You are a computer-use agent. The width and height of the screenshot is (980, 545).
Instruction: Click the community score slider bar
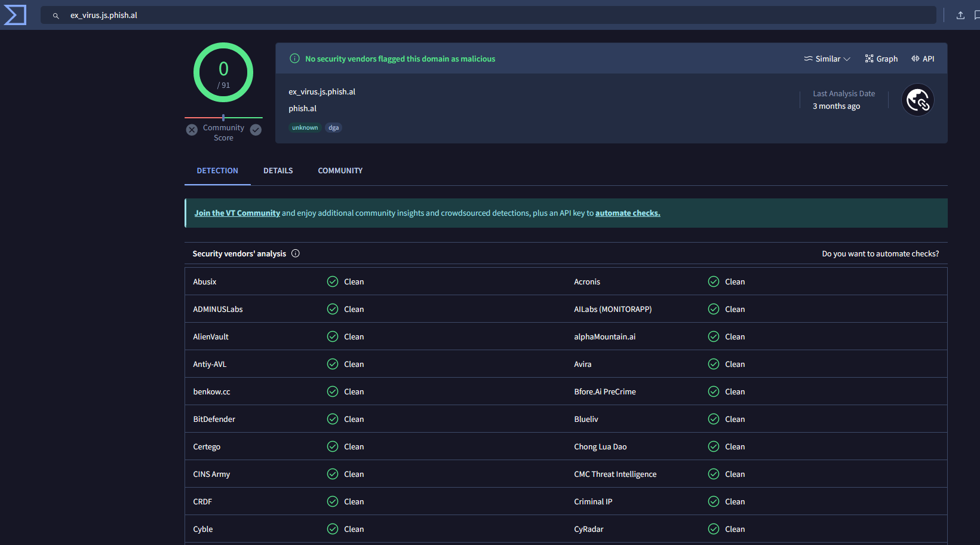223,118
